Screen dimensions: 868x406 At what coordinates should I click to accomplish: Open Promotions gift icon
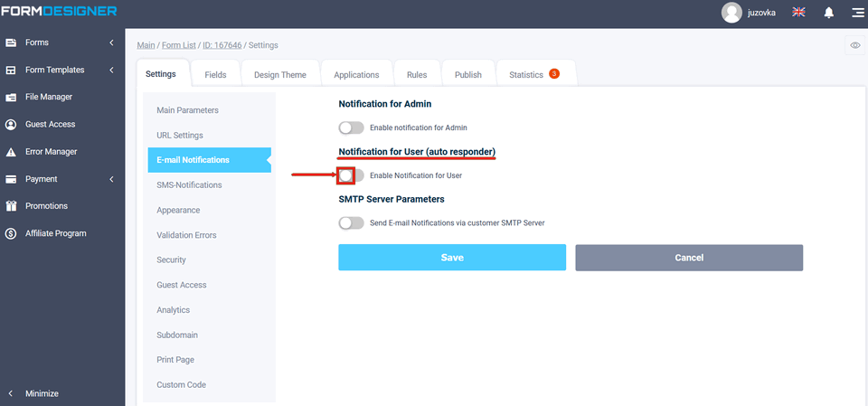11,206
